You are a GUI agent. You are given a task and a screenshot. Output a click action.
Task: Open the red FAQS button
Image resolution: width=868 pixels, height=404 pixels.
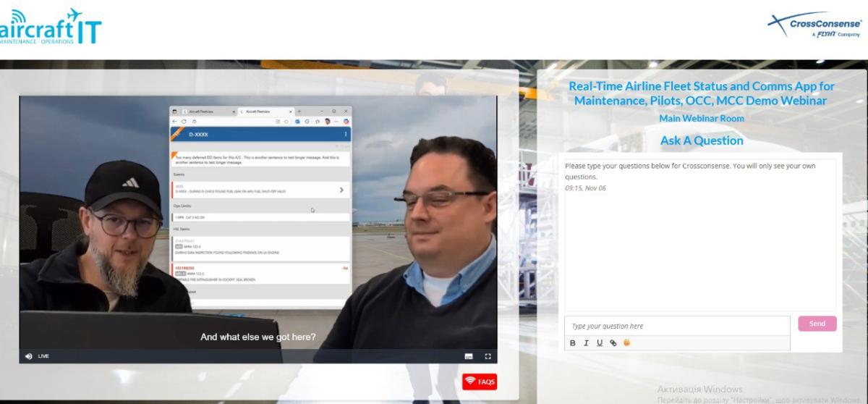tap(480, 382)
